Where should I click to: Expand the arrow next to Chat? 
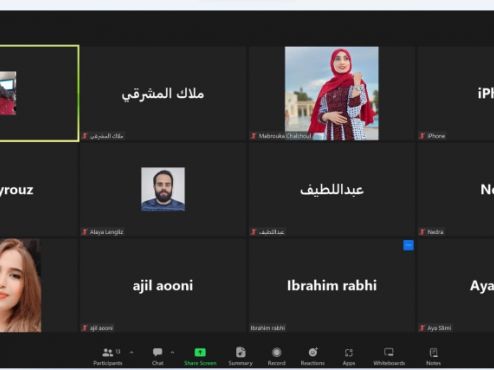click(x=172, y=352)
